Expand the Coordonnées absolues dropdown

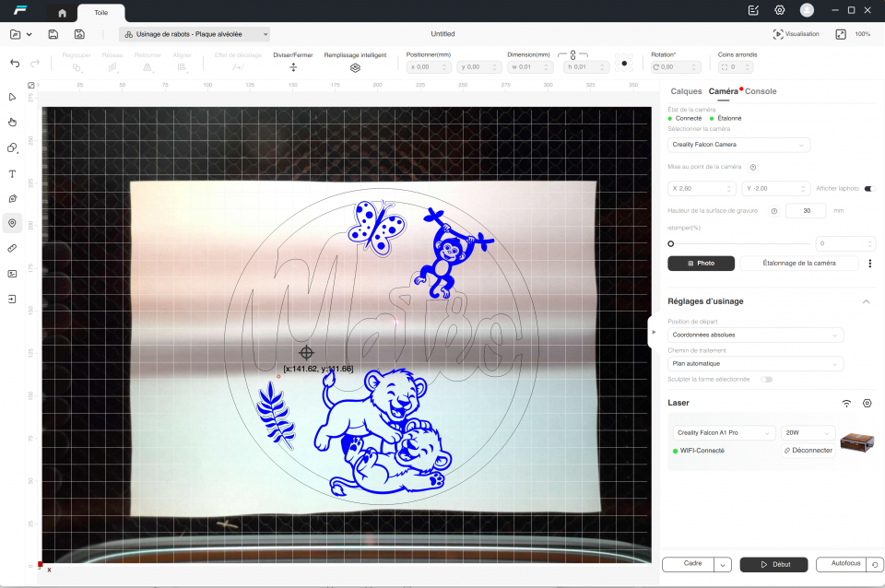pyautogui.click(x=755, y=335)
